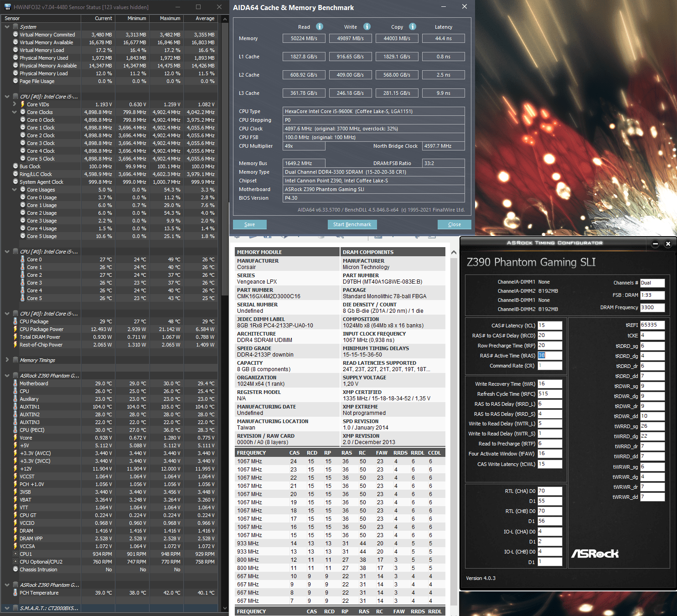Click the Write info icon in AIDA64
The height and width of the screenshot is (616, 677).
pos(367,26)
